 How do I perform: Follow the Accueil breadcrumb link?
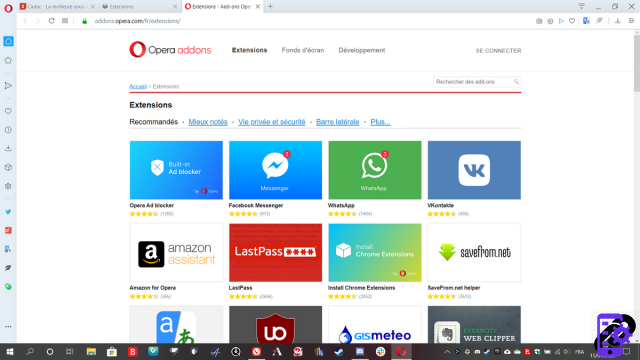(x=138, y=87)
